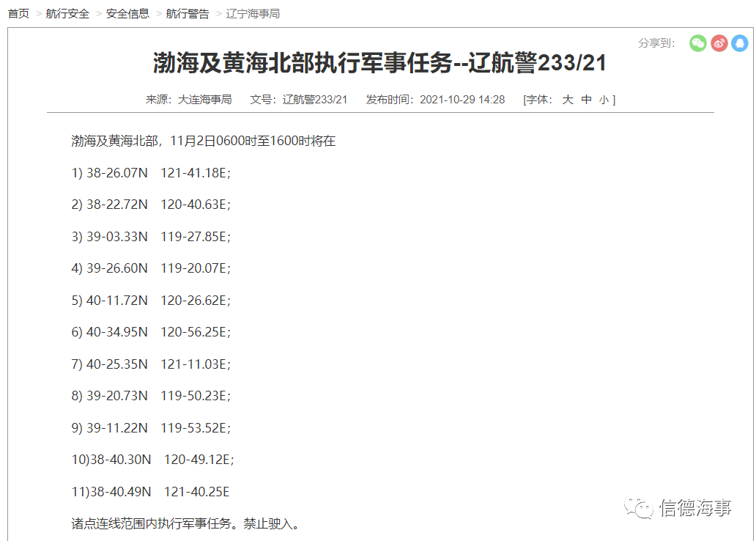The height and width of the screenshot is (541, 756).
Task: Click the source text 来源：大连海事局
Action: tap(188, 100)
